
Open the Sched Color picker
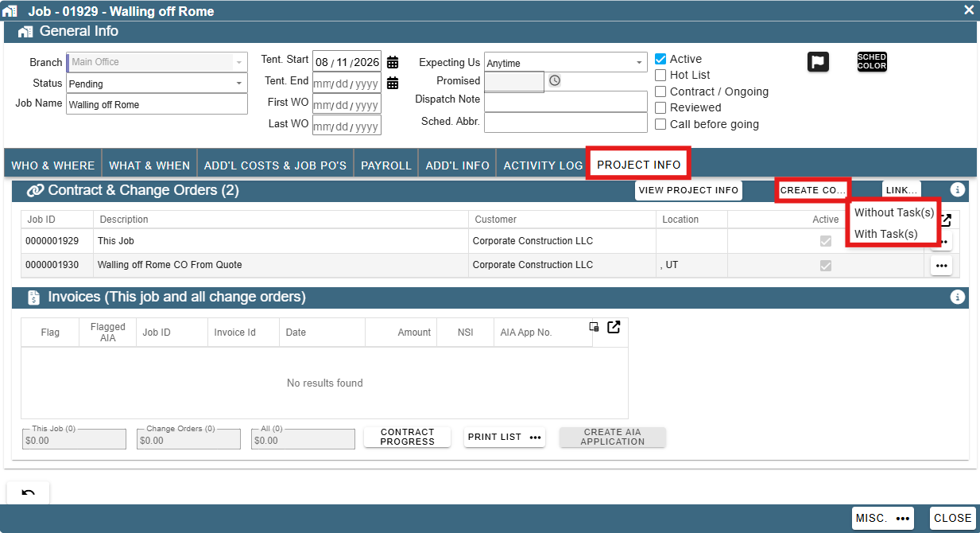click(872, 62)
